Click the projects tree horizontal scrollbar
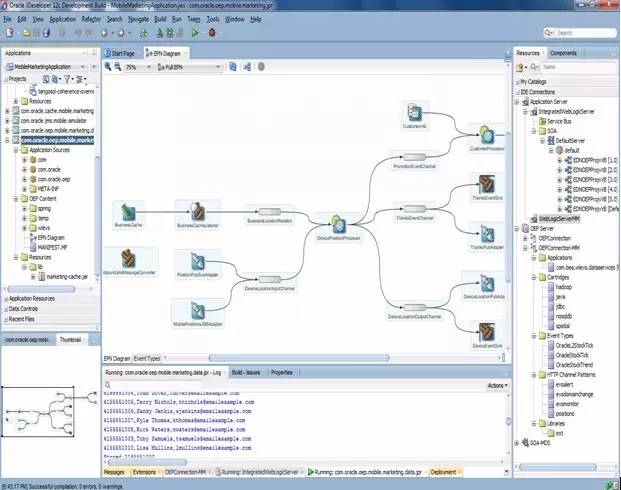 pyautogui.click(x=41, y=289)
